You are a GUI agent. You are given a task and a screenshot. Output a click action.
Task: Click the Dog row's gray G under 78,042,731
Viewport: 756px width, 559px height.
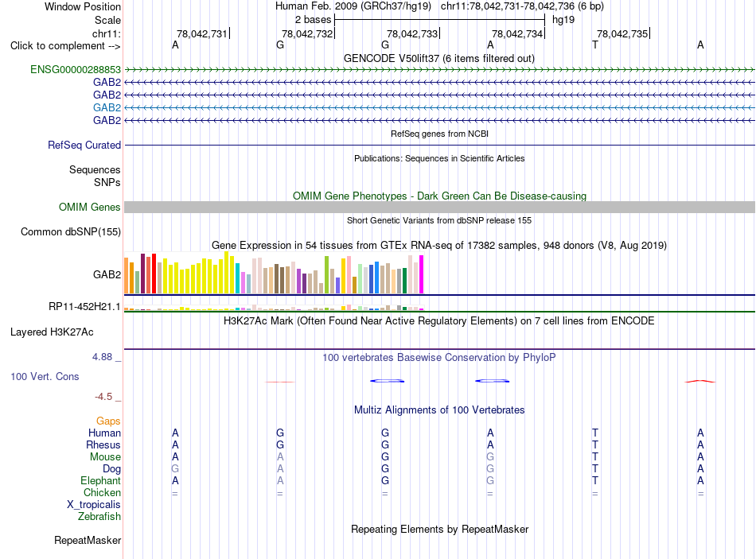(x=175, y=468)
